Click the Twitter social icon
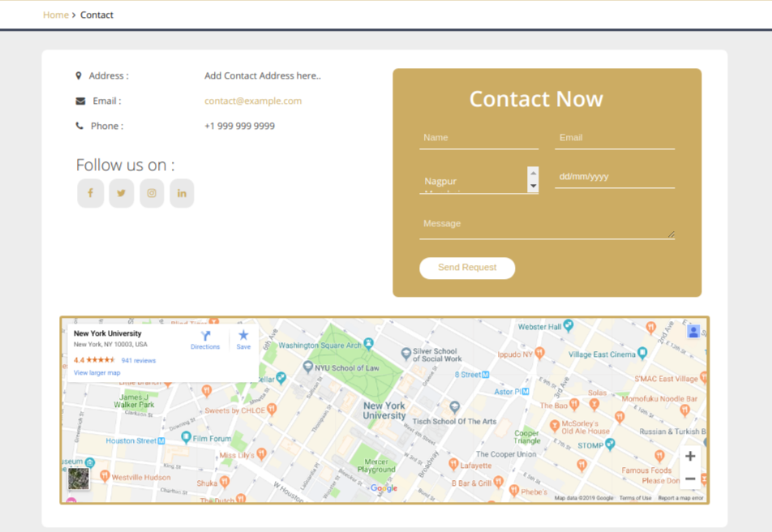This screenshot has width=772, height=532. [121, 193]
